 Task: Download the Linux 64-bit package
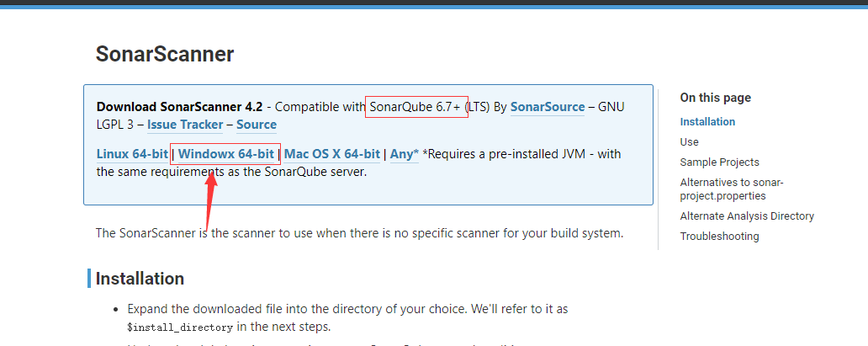click(132, 154)
